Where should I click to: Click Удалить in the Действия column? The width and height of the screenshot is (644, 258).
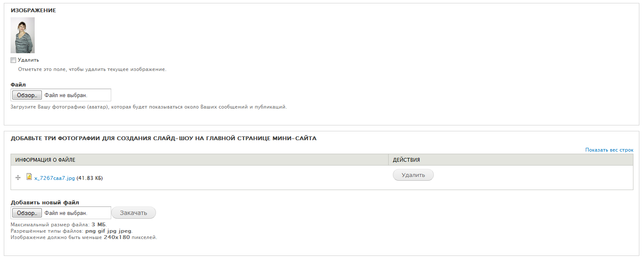click(413, 175)
